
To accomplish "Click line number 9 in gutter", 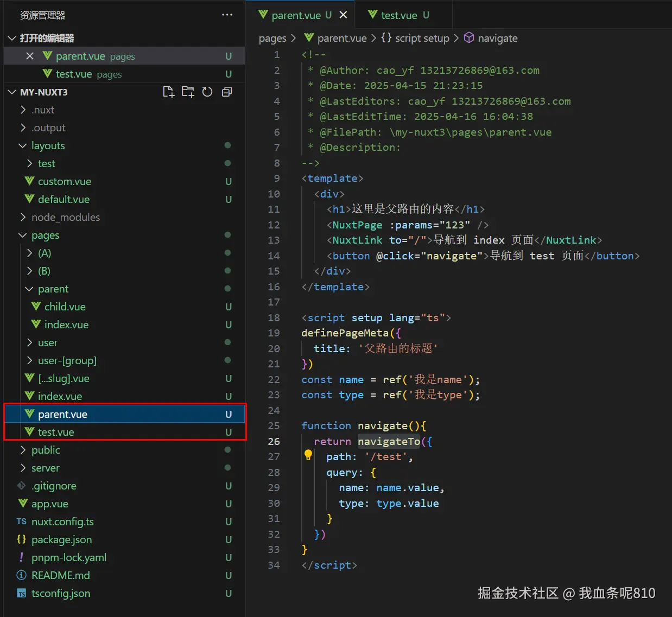I will [277, 178].
